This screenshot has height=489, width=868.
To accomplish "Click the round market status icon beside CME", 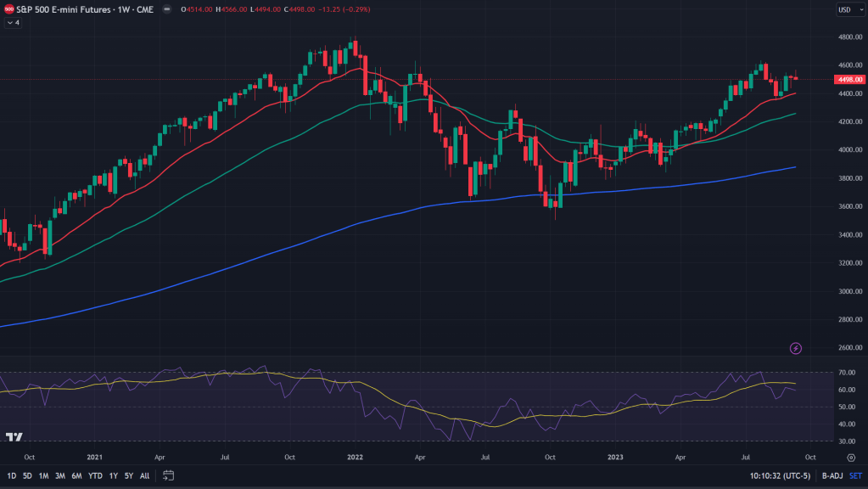I will [x=165, y=9].
